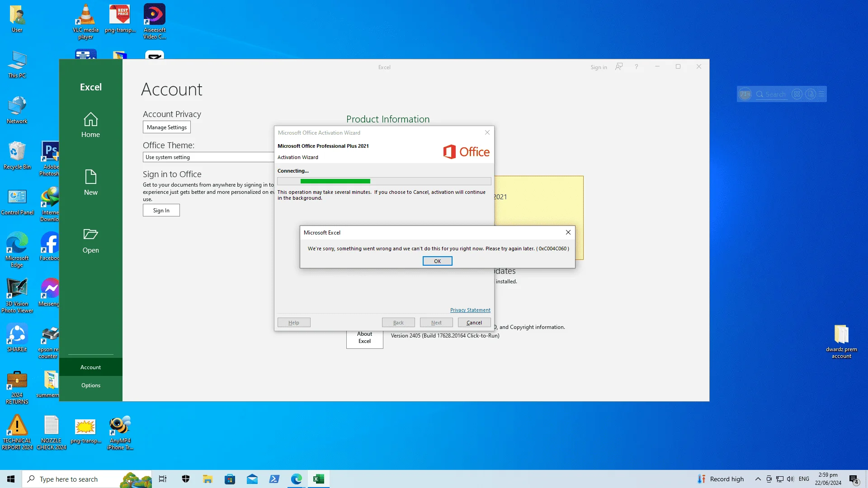Viewport: 868px width, 488px height.
Task: Click the Search field in desktop widget
Action: click(x=772, y=94)
